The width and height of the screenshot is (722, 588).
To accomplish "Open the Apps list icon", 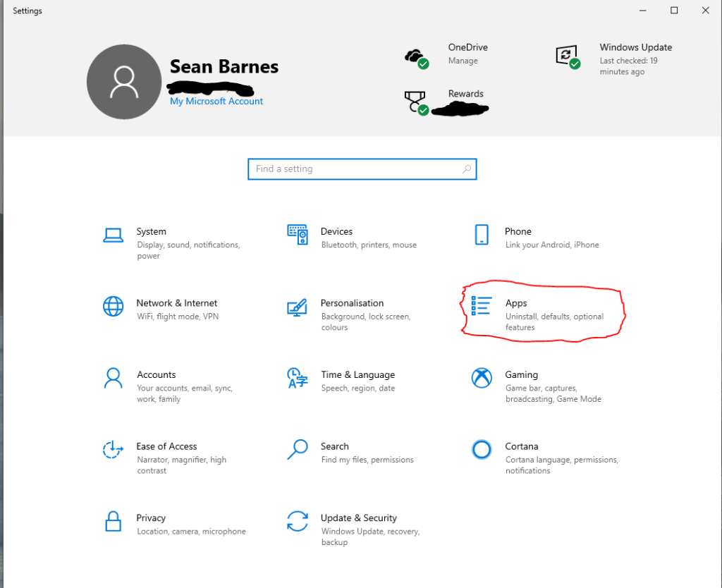I will coord(482,306).
